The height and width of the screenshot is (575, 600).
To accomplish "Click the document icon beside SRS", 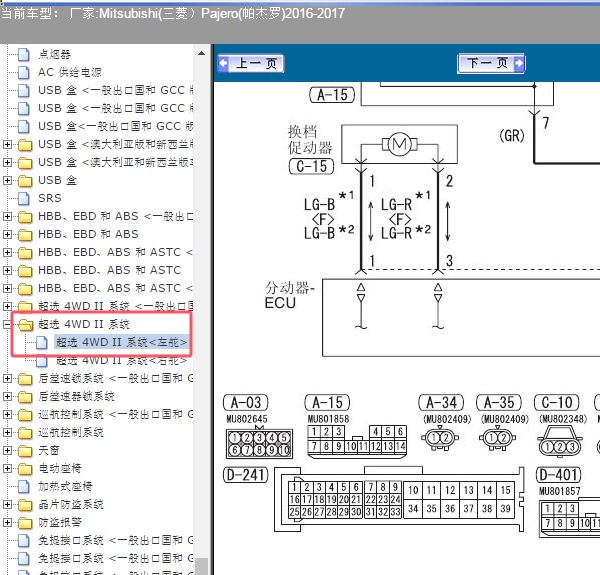I will pyautogui.click(x=24, y=198).
